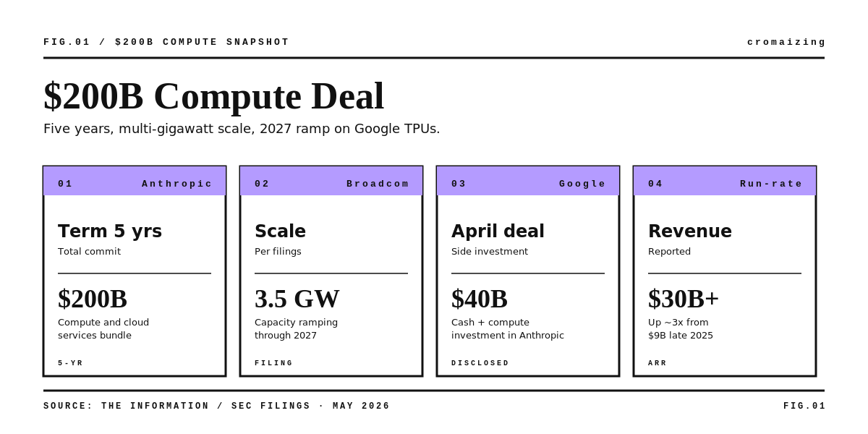868x434 pixels.
Task: Click the Revenue heading
Action: (690, 231)
